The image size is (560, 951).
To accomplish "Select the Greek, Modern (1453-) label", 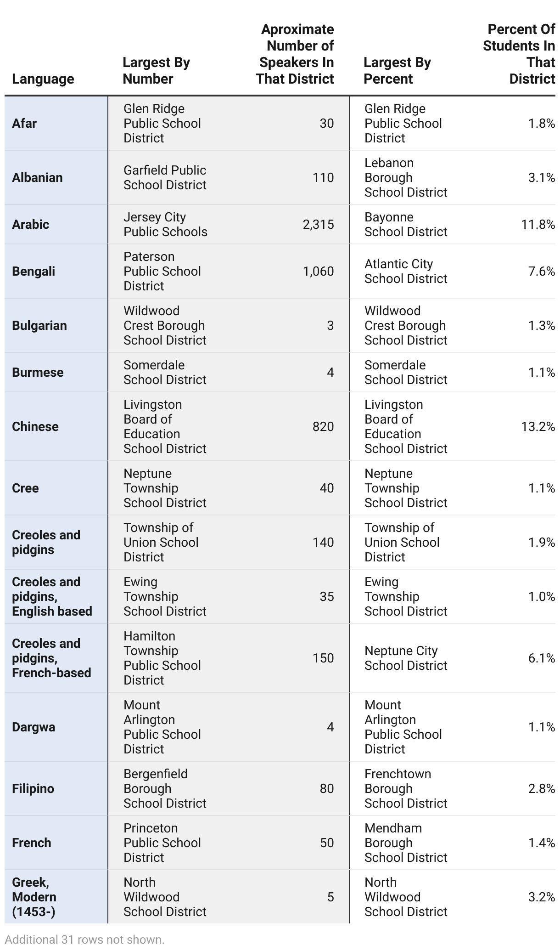I will pyautogui.click(x=34, y=897).
